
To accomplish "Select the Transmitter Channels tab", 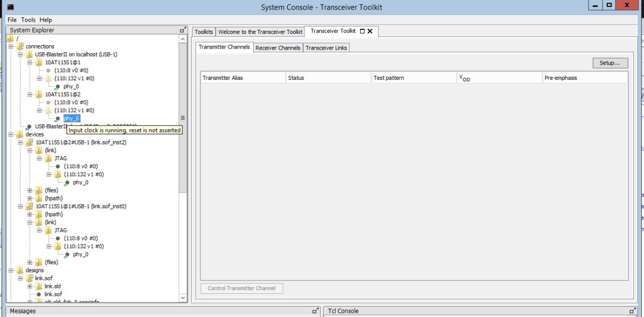I will click(224, 47).
